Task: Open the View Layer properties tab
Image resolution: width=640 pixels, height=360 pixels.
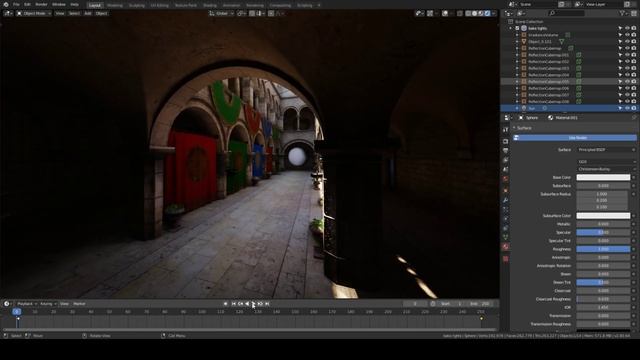Action: click(506, 160)
